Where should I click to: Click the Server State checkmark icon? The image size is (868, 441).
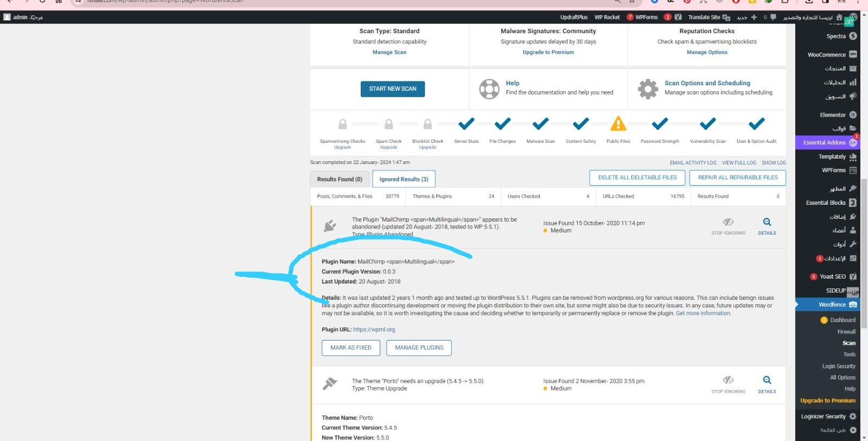pos(466,124)
